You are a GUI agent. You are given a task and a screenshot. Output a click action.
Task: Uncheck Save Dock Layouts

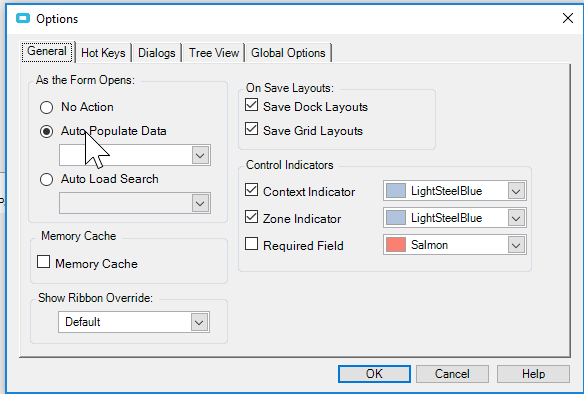(251, 105)
